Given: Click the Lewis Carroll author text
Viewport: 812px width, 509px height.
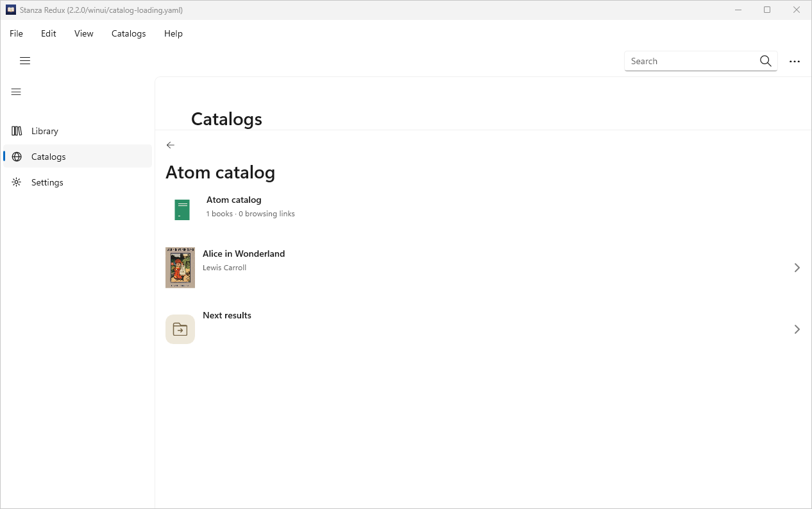Looking at the screenshot, I should (x=224, y=268).
